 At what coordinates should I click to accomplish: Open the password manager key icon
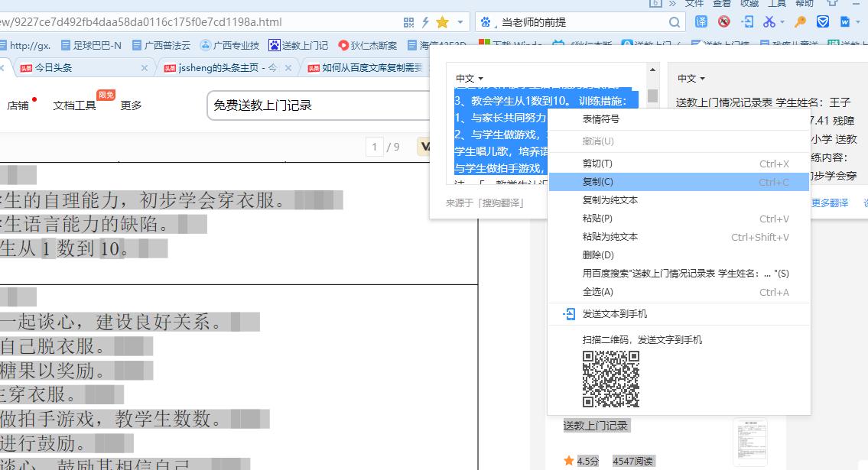coord(800,22)
